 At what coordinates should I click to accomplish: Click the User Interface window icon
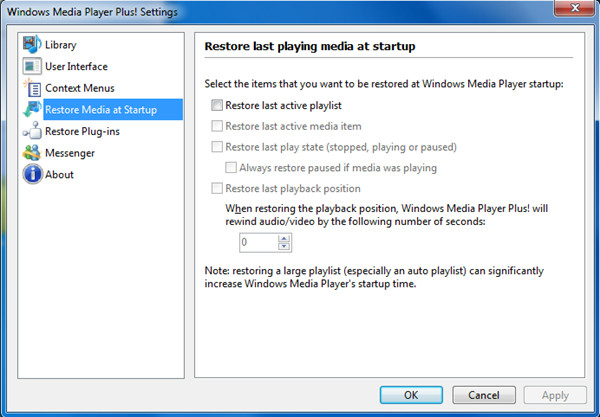[x=32, y=66]
